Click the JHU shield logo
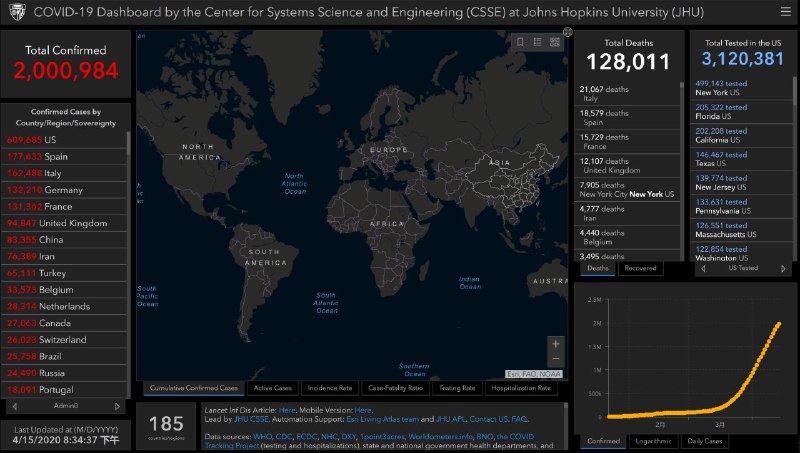 coord(17,12)
